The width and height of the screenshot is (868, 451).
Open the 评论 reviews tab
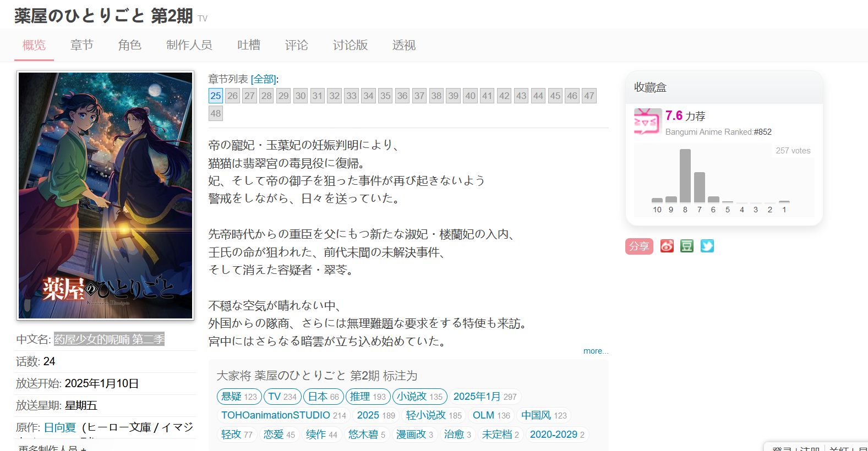tap(297, 45)
